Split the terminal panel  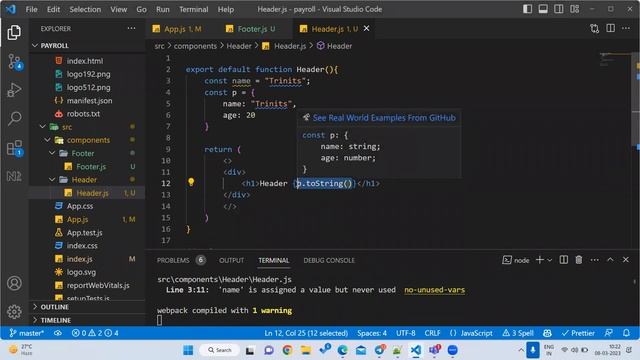(564, 260)
